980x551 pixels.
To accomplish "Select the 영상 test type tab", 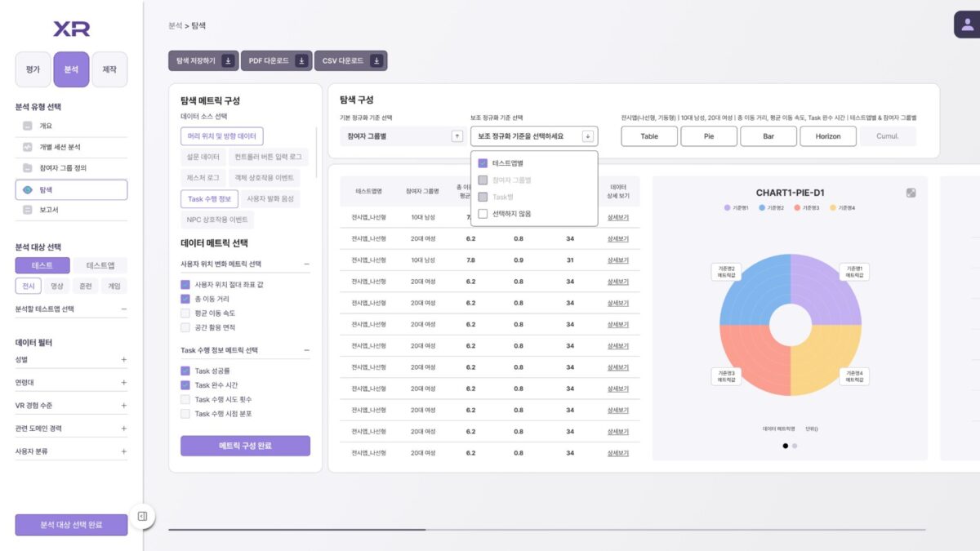I will pos(56,287).
